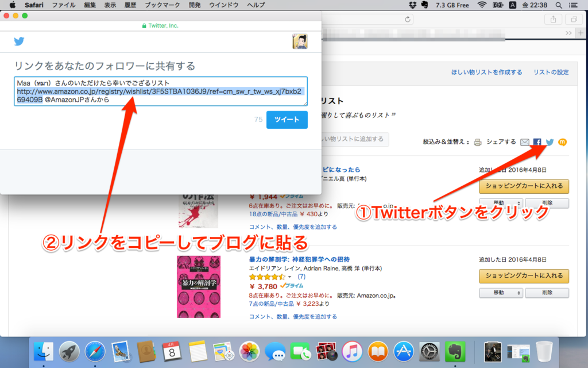Show hidden bookmarks with the double chevron

[x=568, y=33]
